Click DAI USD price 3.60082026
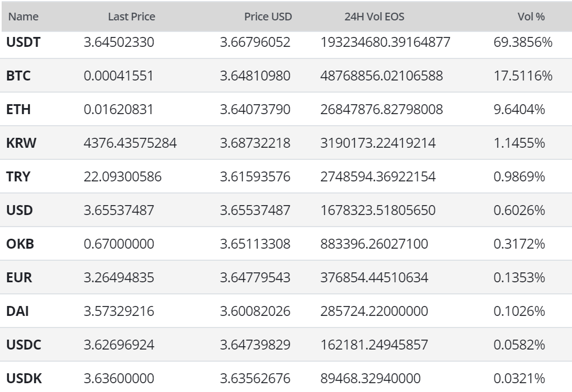 point(255,312)
